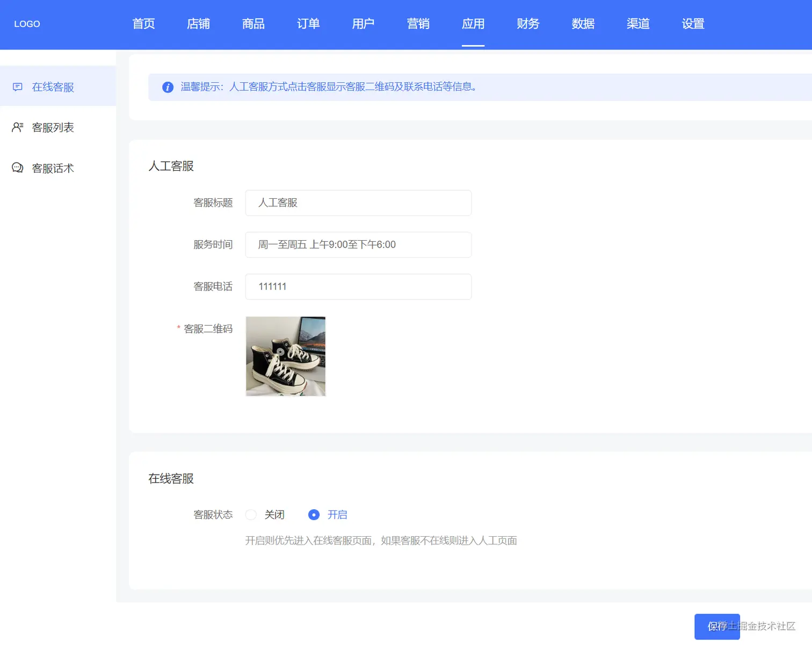Click the 客服标题 input field
Viewport: 812px width, 648px height.
[358, 203]
